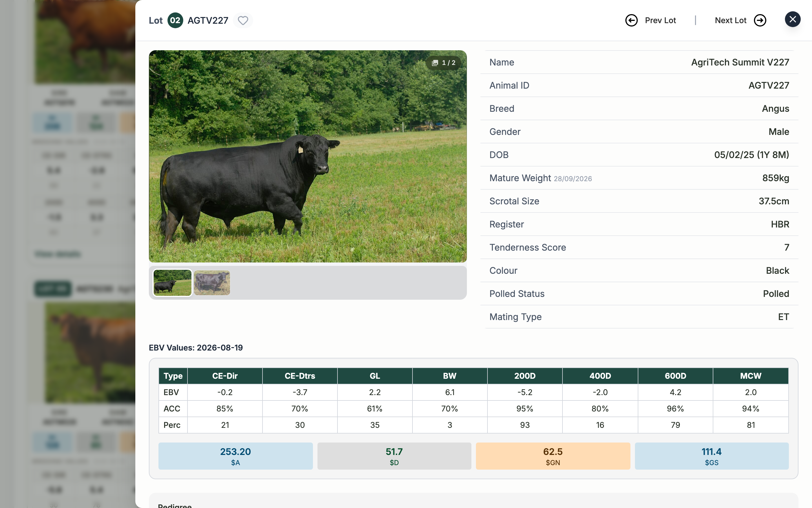Click the 1 / 2 image counter badge
This screenshot has width=812, height=508.
point(443,63)
